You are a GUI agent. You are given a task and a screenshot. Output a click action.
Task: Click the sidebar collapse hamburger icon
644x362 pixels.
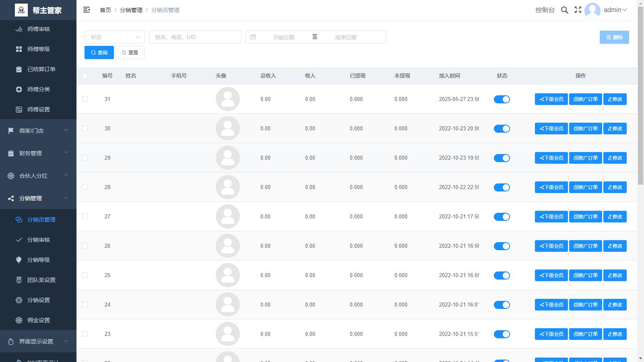click(87, 10)
